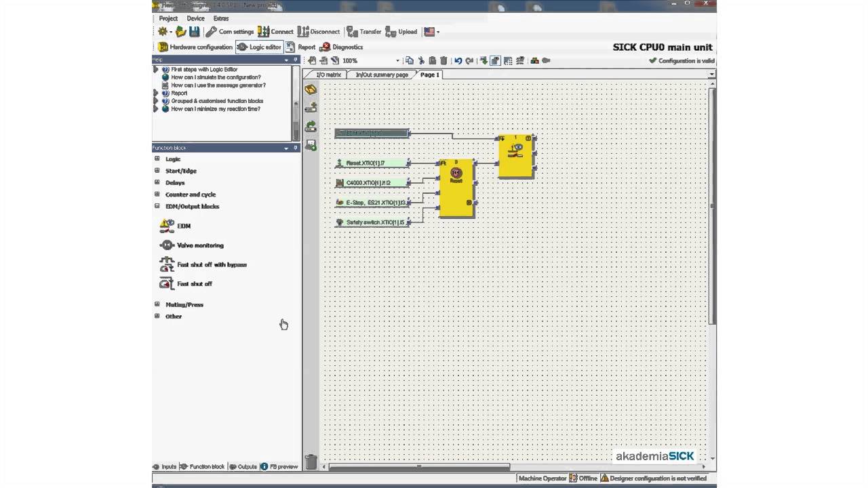Click the undo arrow icon
The image size is (868, 488).
click(x=458, y=60)
